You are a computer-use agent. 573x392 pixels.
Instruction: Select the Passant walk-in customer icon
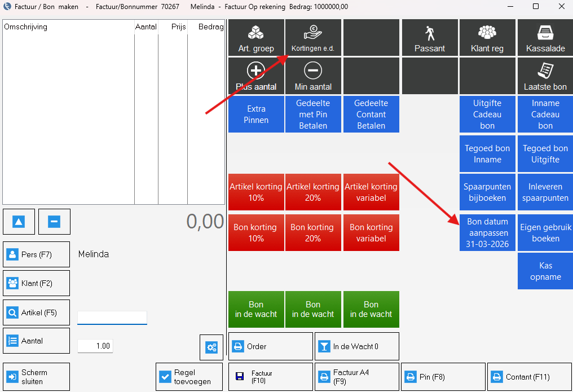tap(430, 38)
